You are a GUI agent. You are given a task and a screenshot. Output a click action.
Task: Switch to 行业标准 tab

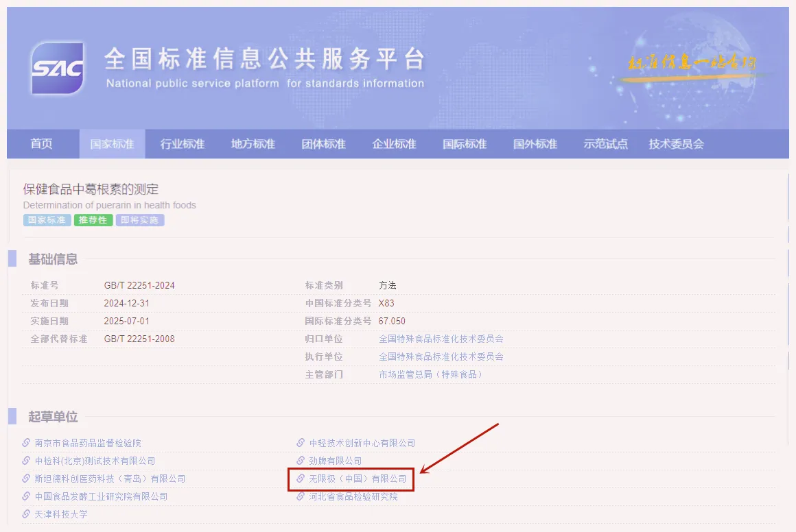click(x=183, y=144)
